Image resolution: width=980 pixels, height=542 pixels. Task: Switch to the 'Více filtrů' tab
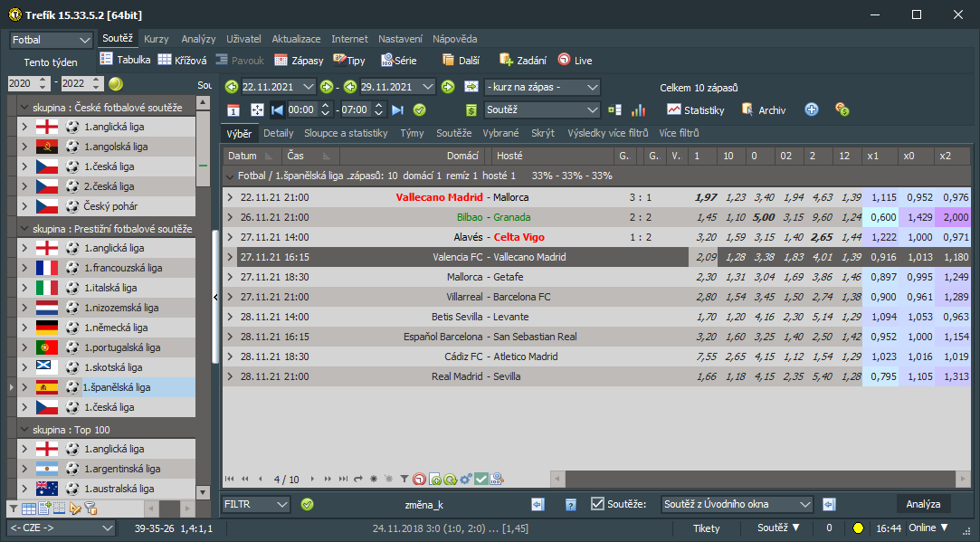click(x=679, y=133)
